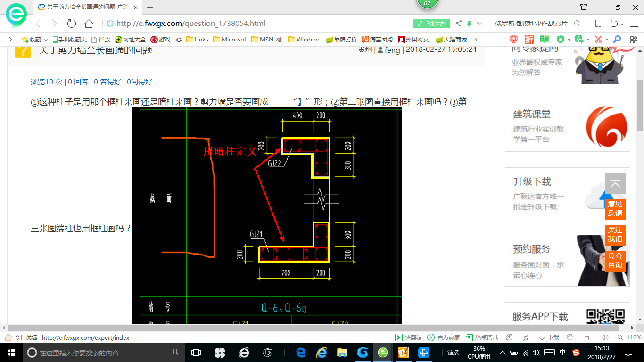Open the 收藏 favorites dropdown
Viewport: 644px width, 362px height.
34,40
